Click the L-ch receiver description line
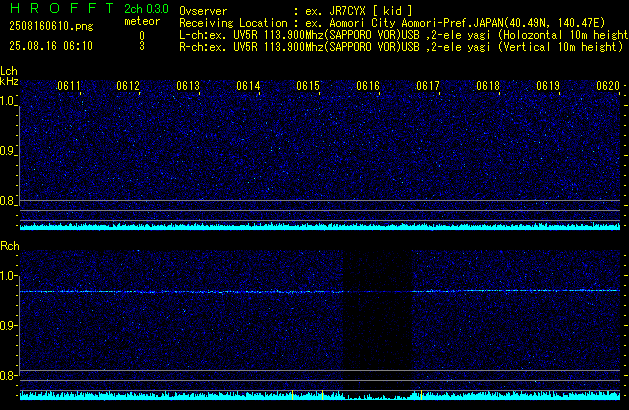Image resolution: width=629 pixels, height=410 pixels. [x=404, y=35]
